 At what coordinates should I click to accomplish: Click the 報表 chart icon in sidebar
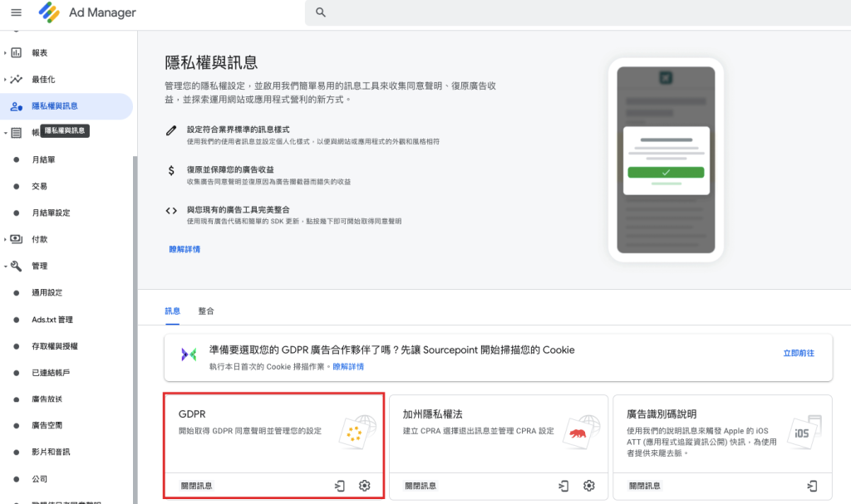pyautogui.click(x=17, y=52)
